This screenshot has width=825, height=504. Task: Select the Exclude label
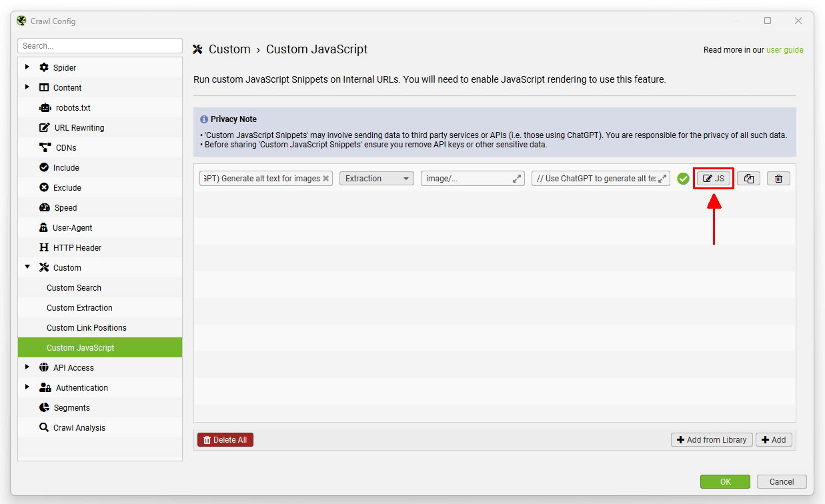67,188
